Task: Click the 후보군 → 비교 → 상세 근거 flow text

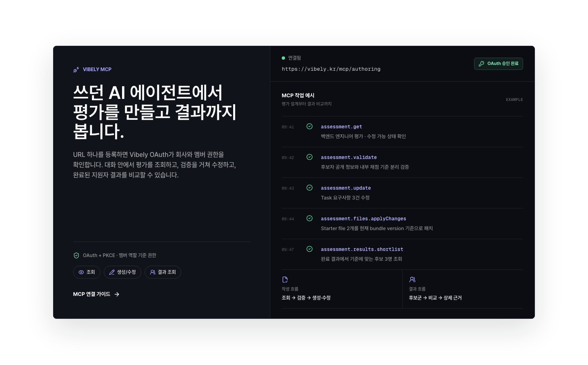Action: 435,298
